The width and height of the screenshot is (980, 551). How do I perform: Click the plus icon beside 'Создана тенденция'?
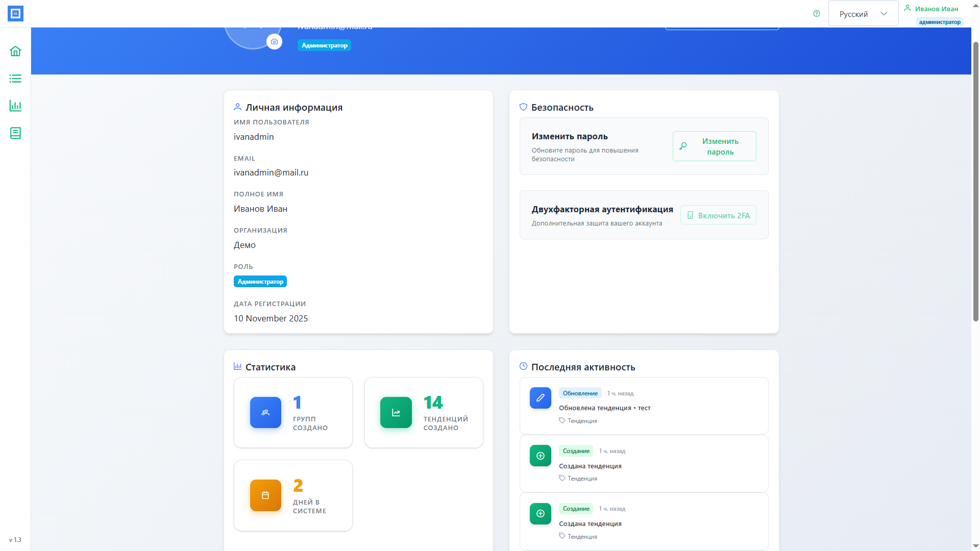(540, 456)
